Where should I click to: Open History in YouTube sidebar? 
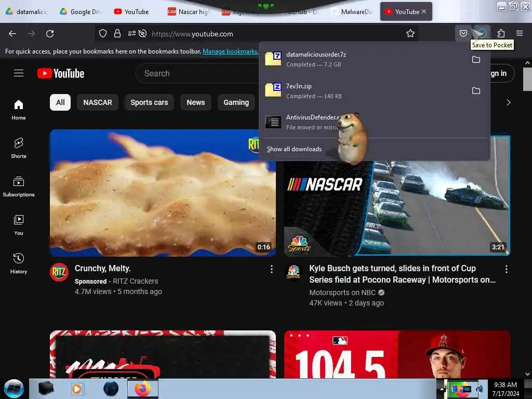point(19,263)
